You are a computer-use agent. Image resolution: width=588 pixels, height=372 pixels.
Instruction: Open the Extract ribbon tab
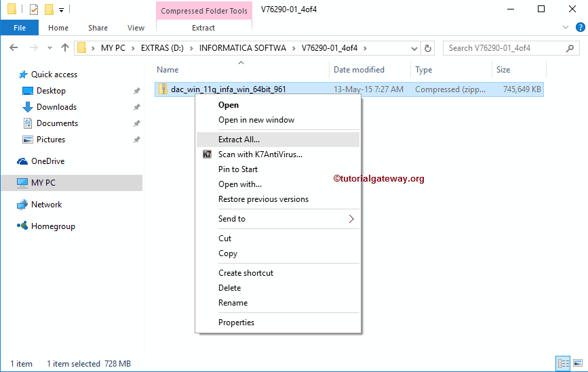pos(203,28)
